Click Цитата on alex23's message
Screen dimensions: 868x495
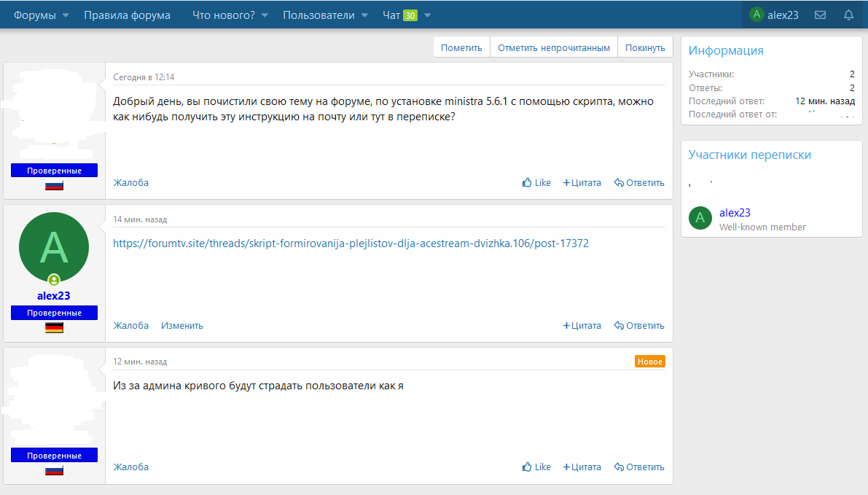point(582,326)
